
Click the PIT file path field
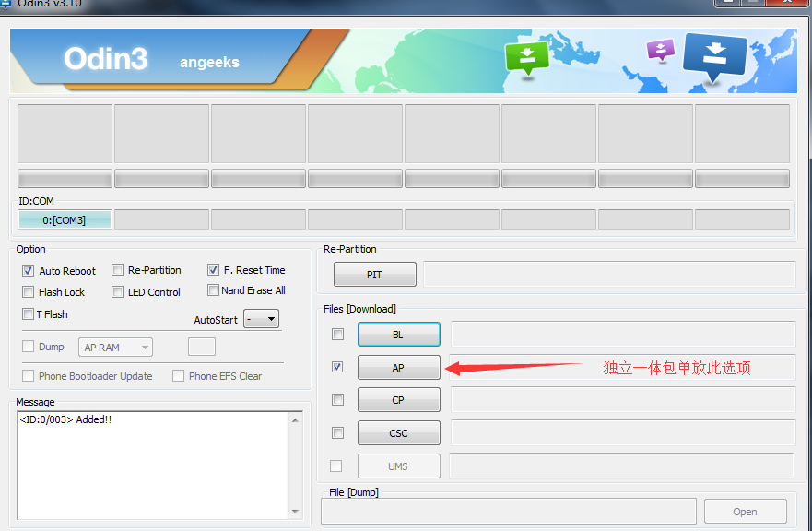609,274
